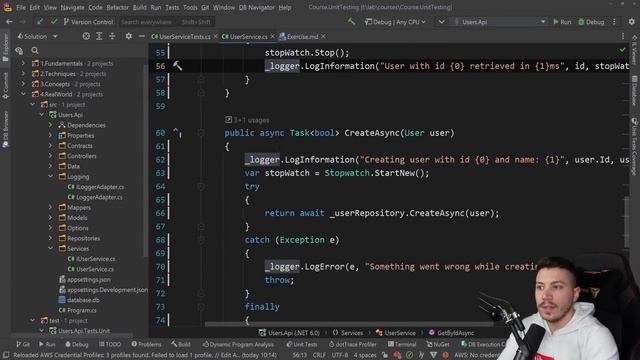This screenshot has height=360, width=640.
Task: Open Dynamic Program Analysis tool window
Action: click(238, 344)
